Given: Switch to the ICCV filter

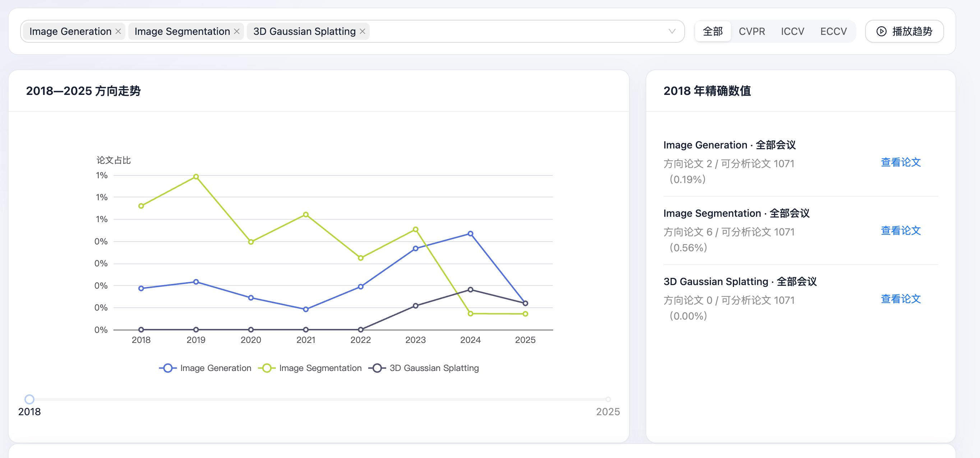Looking at the screenshot, I should pyautogui.click(x=792, y=31).
